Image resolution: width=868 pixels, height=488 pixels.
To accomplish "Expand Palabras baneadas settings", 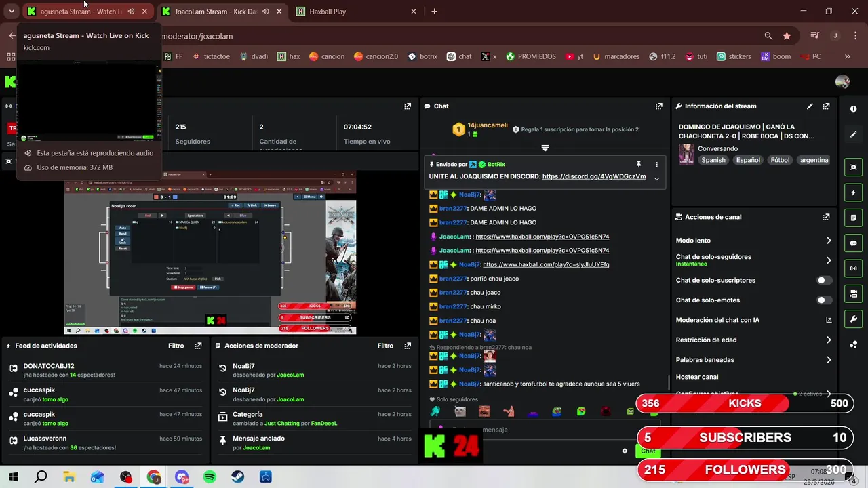I will pos(829,360).
